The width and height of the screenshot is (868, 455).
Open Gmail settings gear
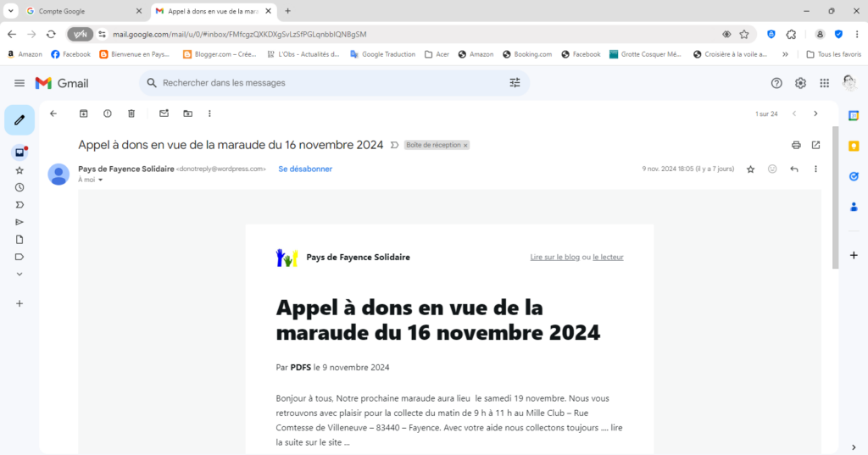[800, 83]
